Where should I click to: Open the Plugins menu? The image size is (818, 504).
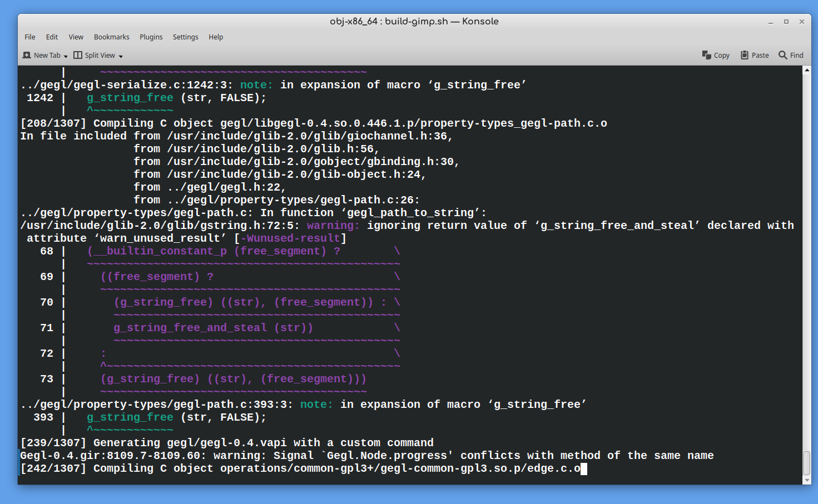click(151, 37)
